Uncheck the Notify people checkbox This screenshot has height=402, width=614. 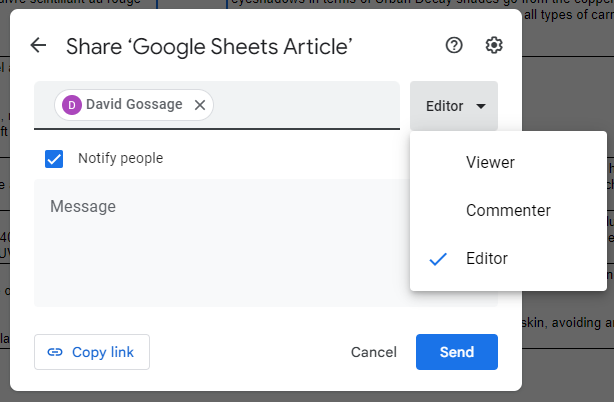tap(54, 159)
